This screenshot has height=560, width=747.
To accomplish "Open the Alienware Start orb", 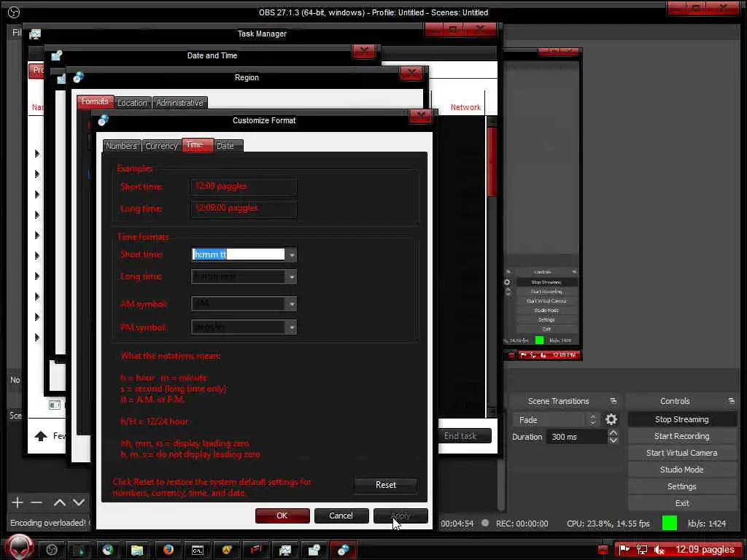I will 20,548.
